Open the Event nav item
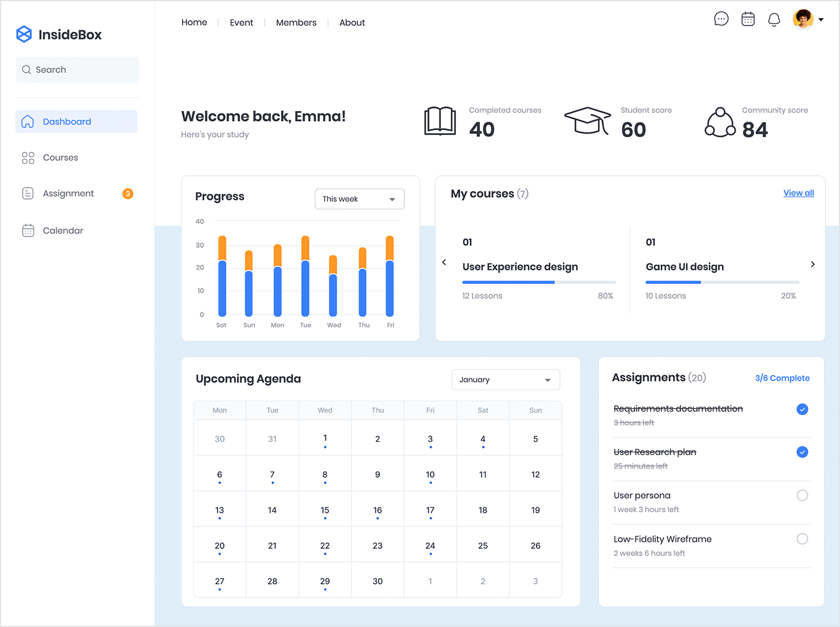The image size is (840, 627). 241,22
